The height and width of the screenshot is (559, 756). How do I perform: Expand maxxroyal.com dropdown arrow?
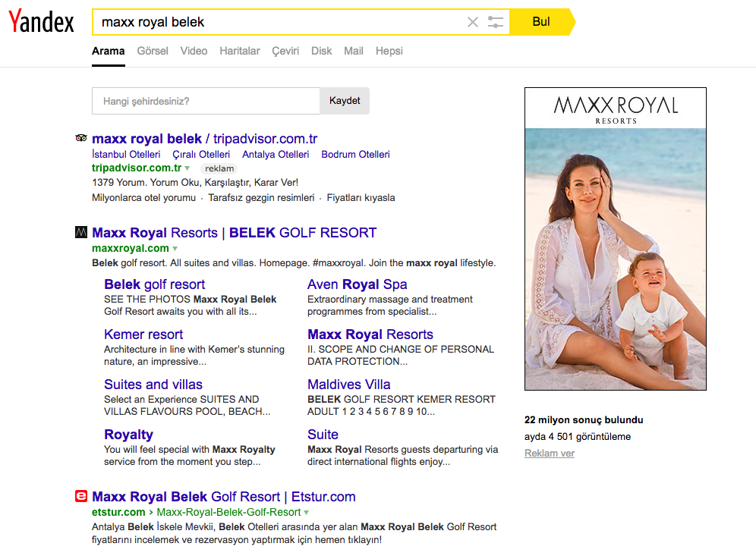175,249
